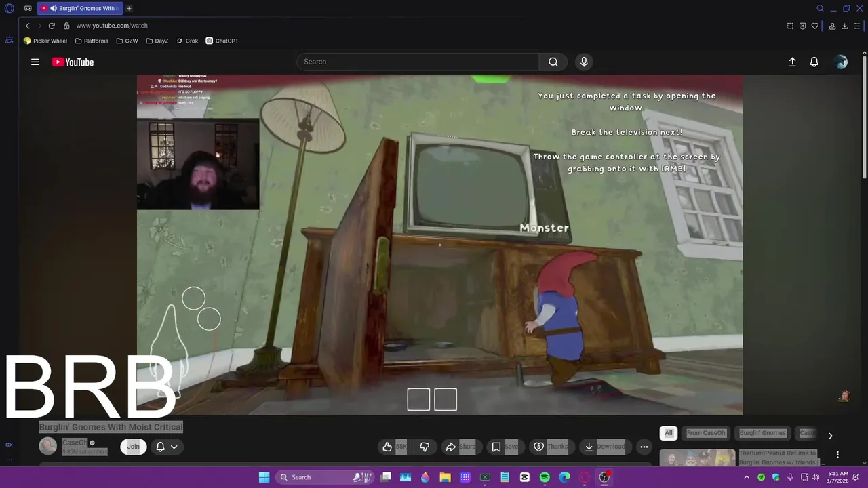The image size is (868, 488).
Task: Share the Burglin' Gnomes video
Action: click(x=460, y=447)
